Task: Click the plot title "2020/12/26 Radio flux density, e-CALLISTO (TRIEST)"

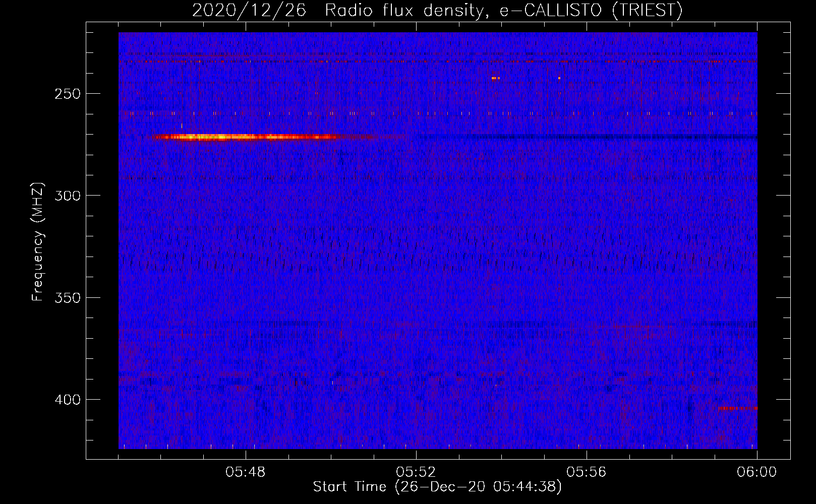Action: [x=437, y=10]
